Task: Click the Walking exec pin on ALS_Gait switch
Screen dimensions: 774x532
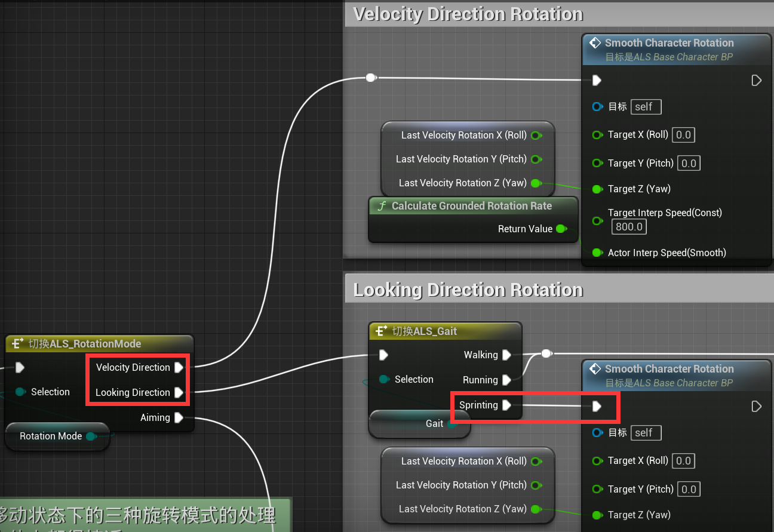Action: [x=506, y=355]
